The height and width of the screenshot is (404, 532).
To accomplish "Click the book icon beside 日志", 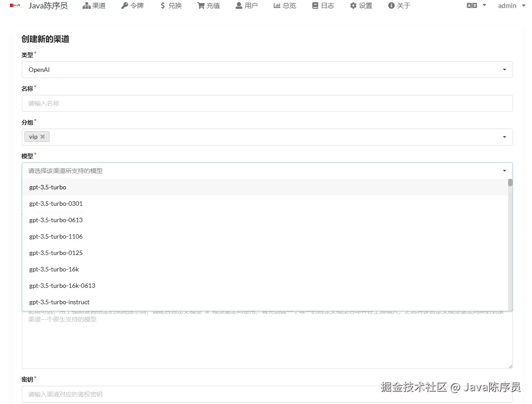I will click(315, 6).
